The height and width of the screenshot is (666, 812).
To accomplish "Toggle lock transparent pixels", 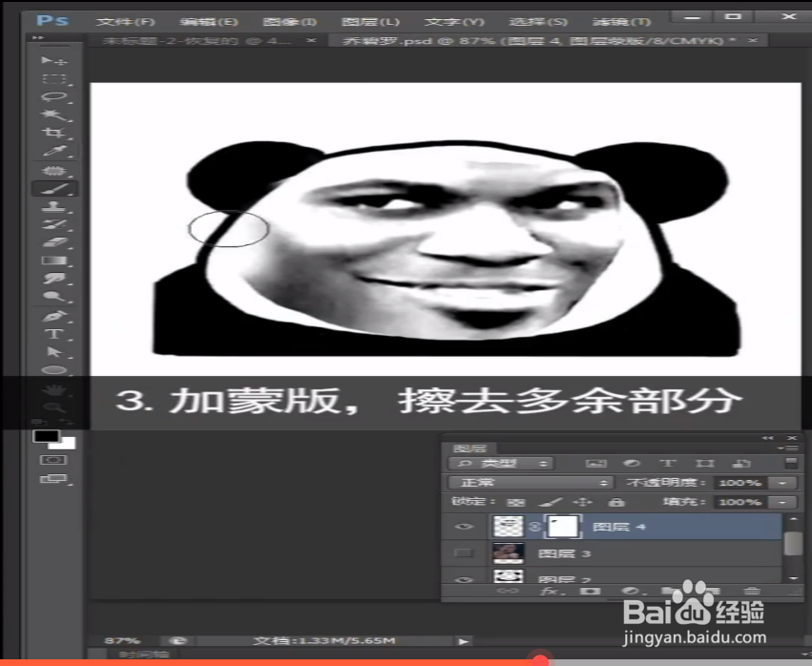I will [515, 502].
